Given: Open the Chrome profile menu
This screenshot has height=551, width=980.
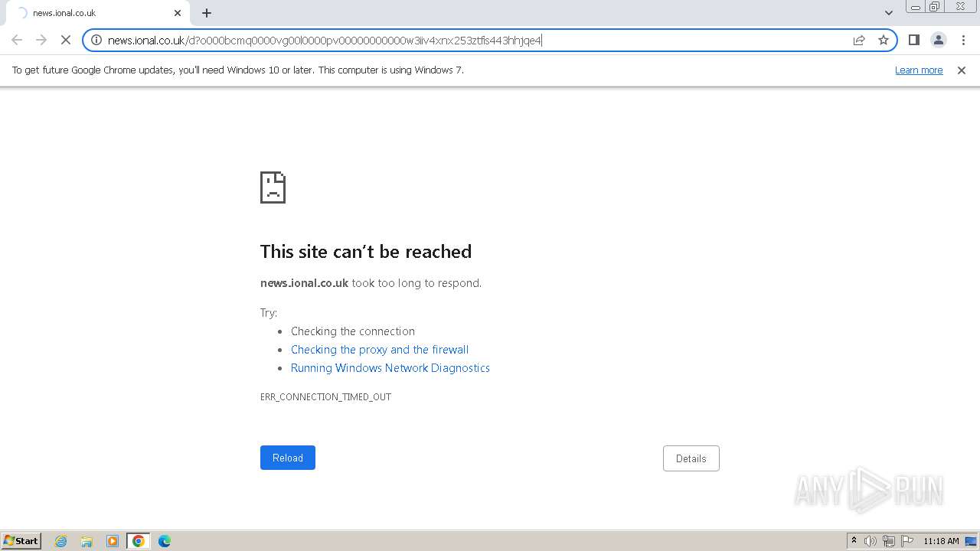Looking at the screenshot, I should click(x=939, y=40).
